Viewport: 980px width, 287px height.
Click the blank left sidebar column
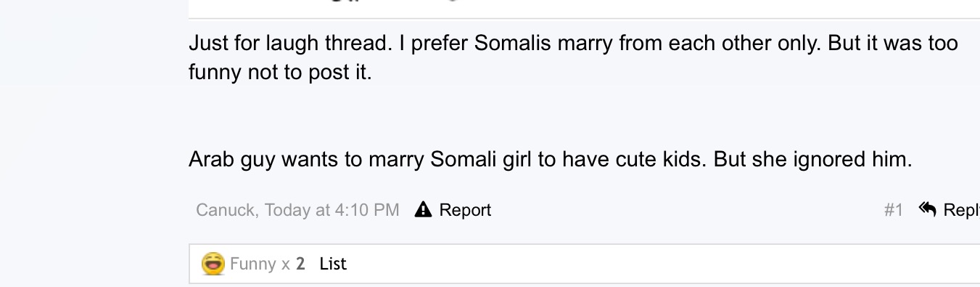[x=93, y=145]
